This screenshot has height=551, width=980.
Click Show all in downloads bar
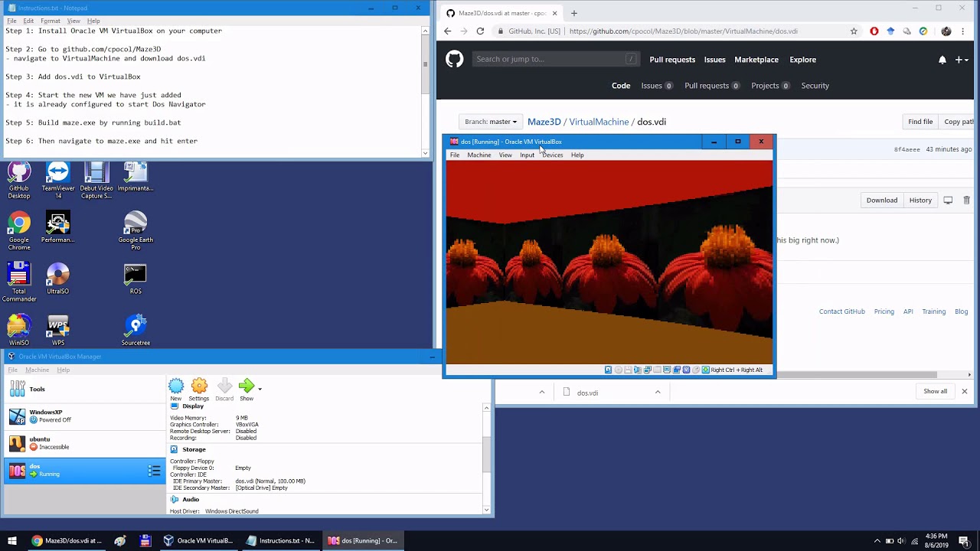pos(935,392)
